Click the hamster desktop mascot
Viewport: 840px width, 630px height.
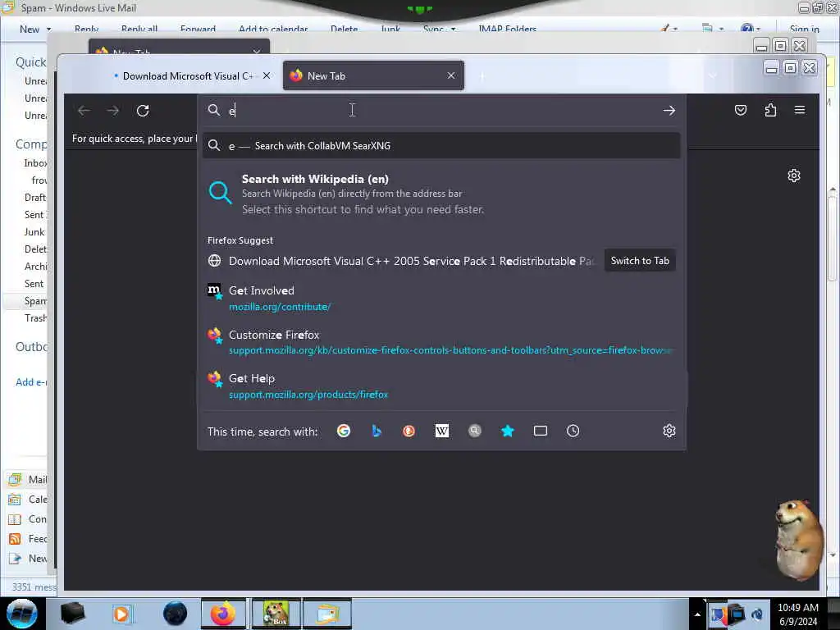[x=798, y=540]
